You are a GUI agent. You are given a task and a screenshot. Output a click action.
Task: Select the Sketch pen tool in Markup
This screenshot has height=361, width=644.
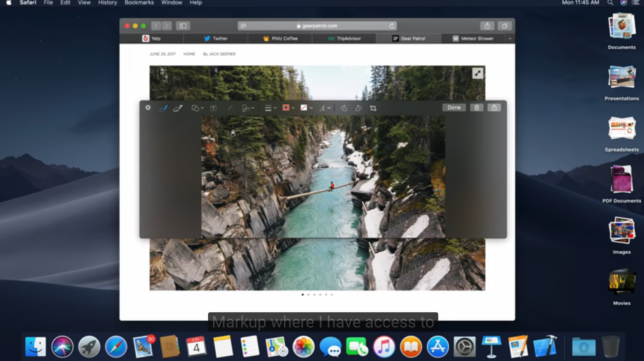click(x=163, y=109)
